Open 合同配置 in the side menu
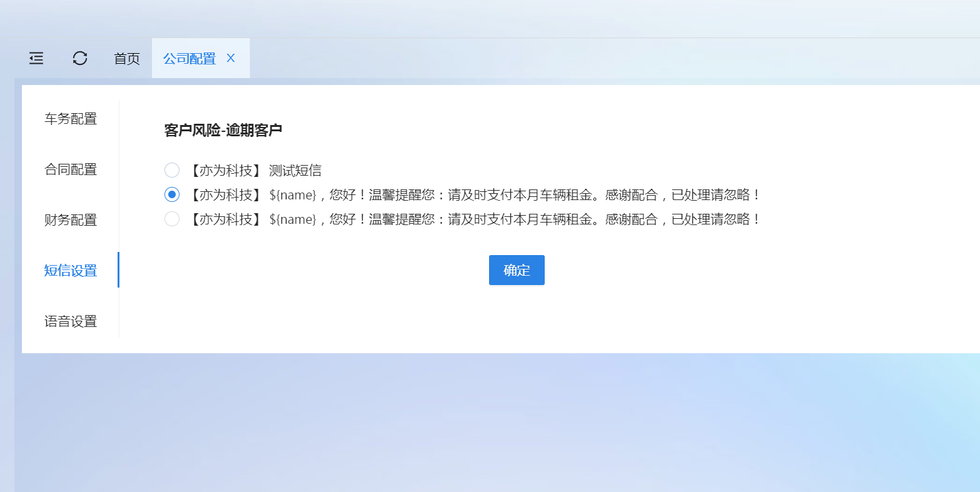Image resolution: width=980 pixels, height=492 pixels. coord(71,169)
